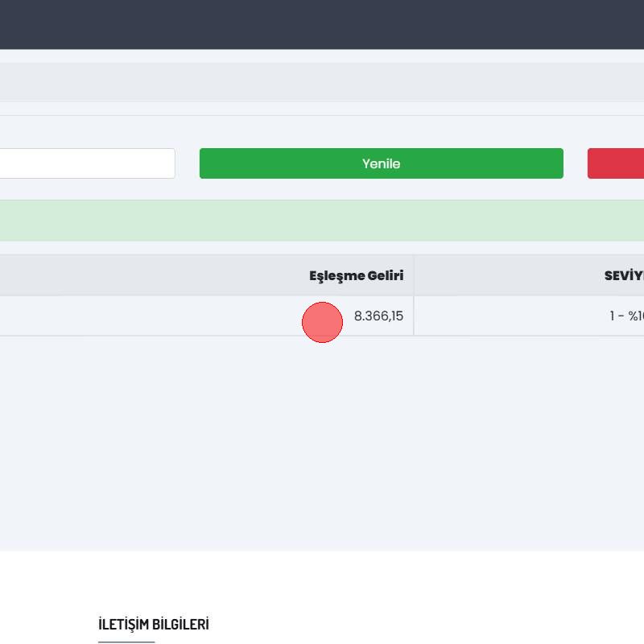Click the empty panel area under the table
Image resolution: width=644 pixels, height=644 pixels.
click(x=322, y=443)
